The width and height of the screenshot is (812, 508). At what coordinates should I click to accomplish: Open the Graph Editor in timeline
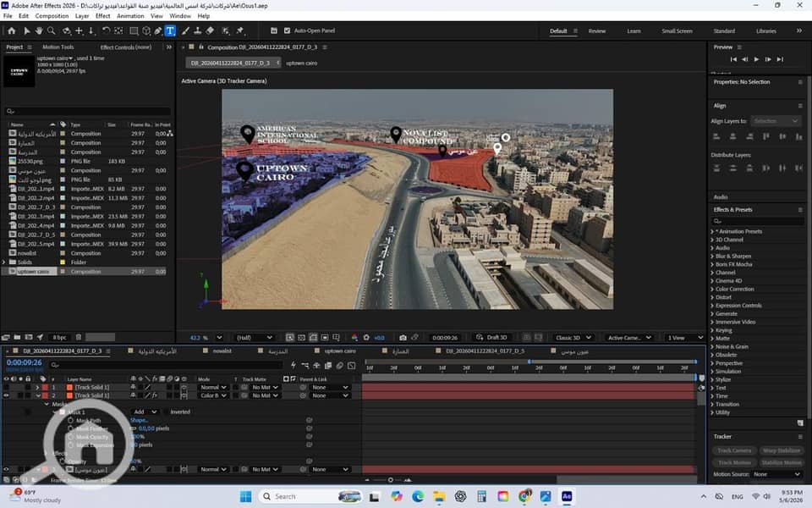[x=352, y=366]
